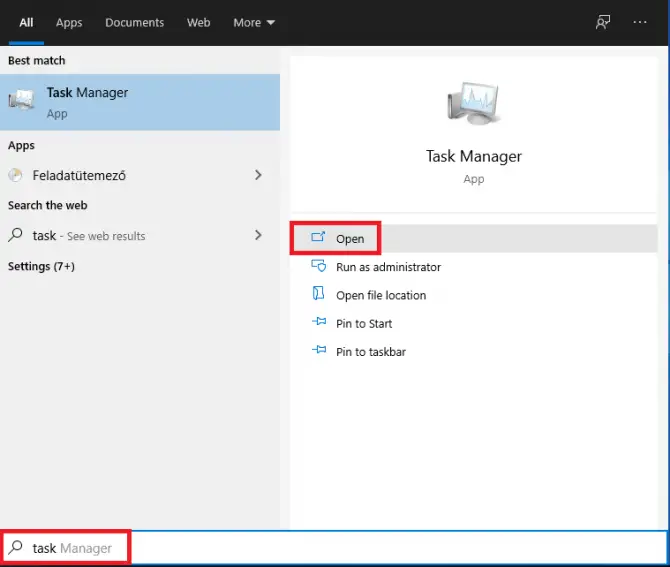
Task: Select the Task Manager best match result
Action: 140,102
